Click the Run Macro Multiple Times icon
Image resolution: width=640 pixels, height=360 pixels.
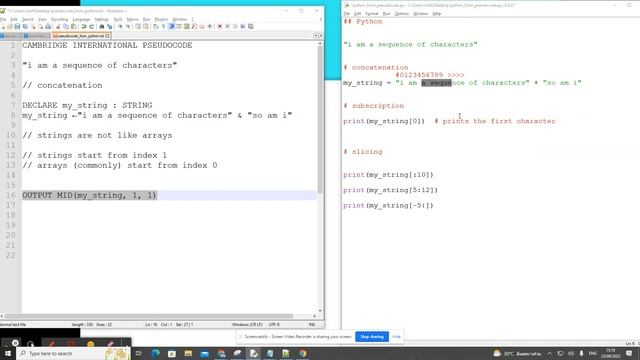[242, 27]
